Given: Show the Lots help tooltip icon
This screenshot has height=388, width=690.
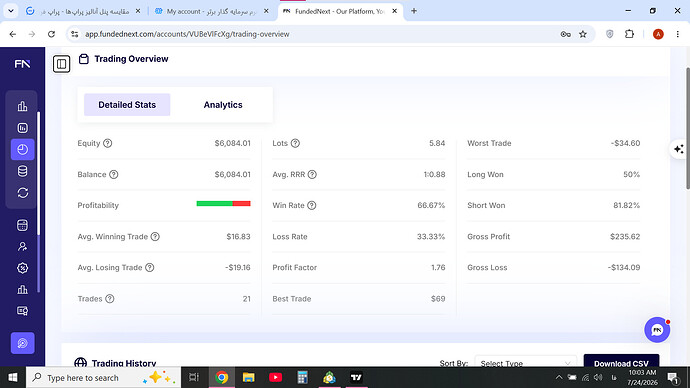Looking at the screenshot, I should click(295, 143).
